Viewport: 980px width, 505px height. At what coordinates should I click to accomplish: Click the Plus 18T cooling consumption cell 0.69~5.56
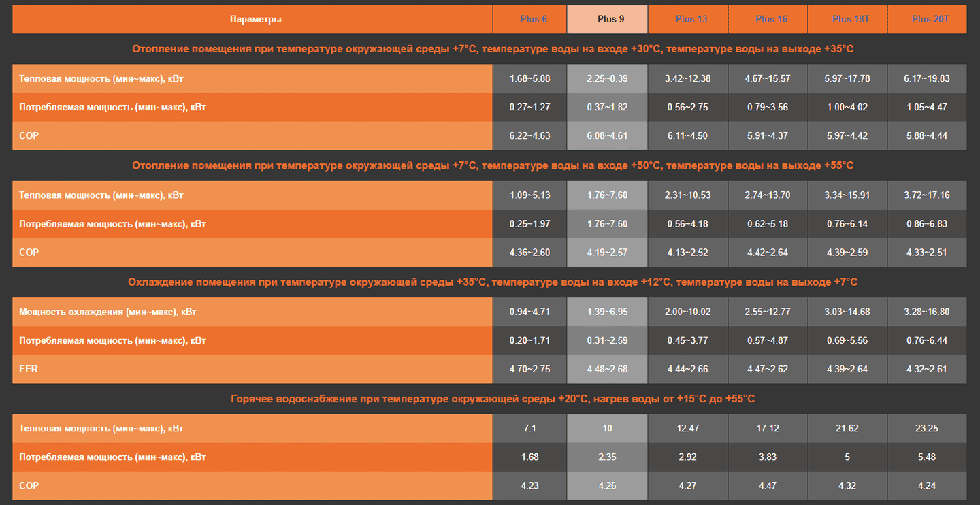[847, 340]
